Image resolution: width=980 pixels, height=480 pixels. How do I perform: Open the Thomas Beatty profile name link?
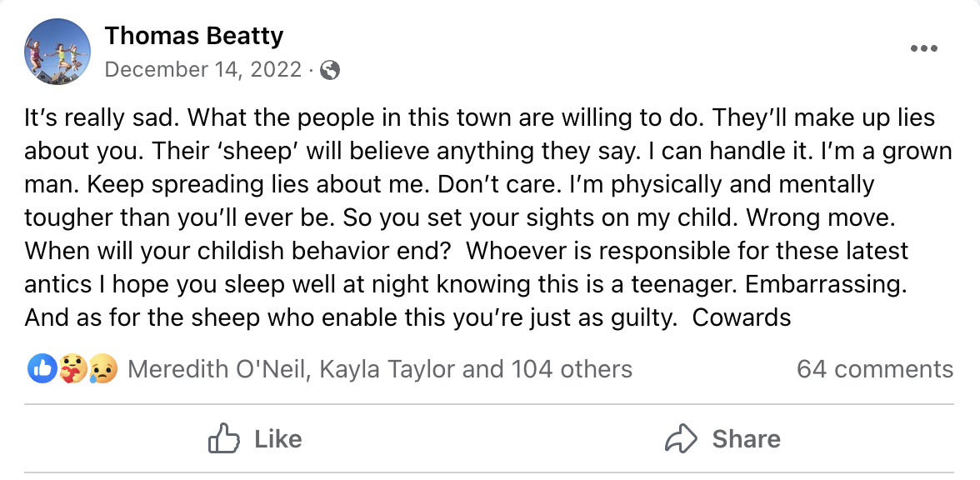(x=194, y=37)
